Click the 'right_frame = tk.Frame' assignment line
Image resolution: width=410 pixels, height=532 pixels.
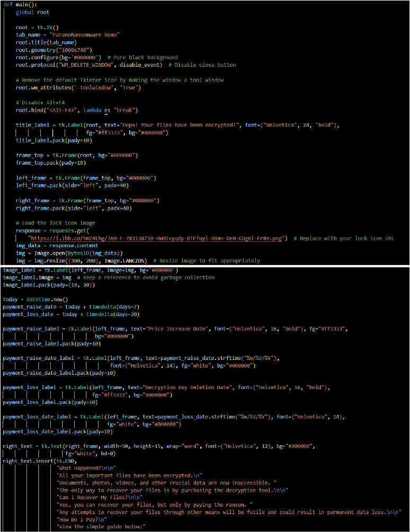click(x=87, y=201)
